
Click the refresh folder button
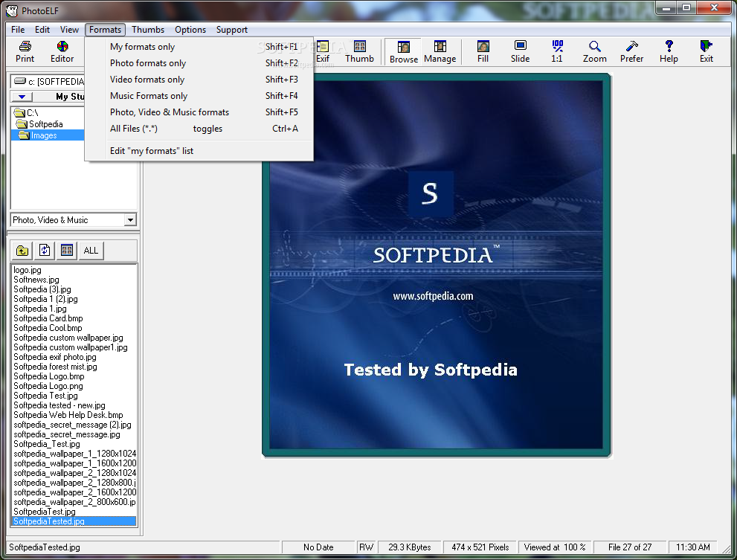45,251
